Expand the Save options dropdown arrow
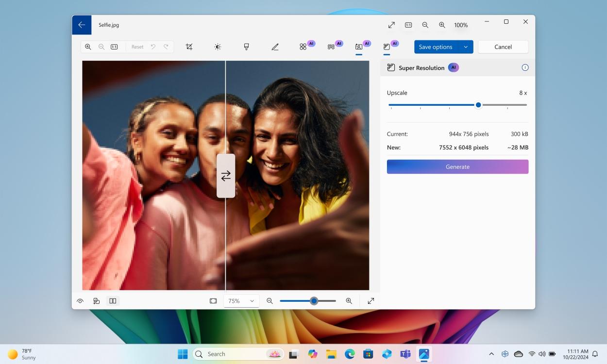The image size is (607, 364). [466, 47]
